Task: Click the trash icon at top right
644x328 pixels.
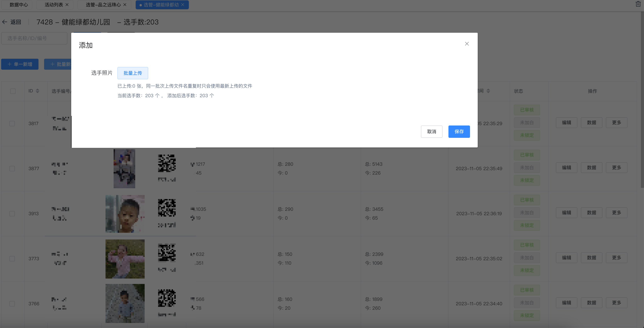Action: pos(638,4)
